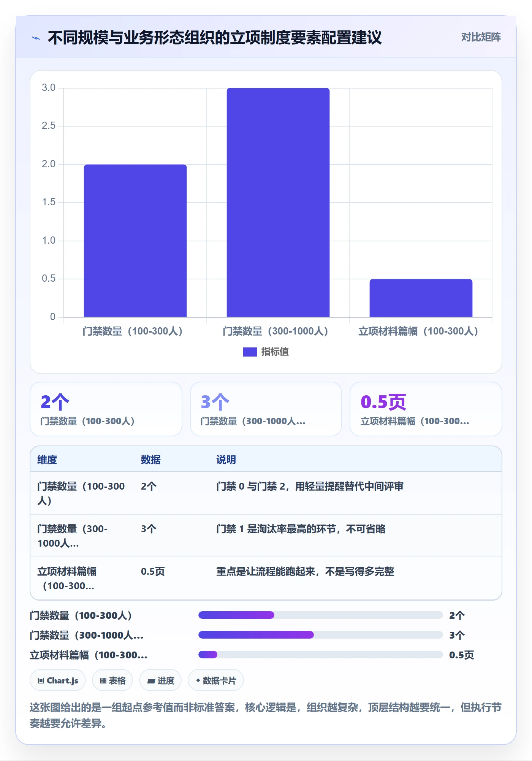Click the 0.5页 value in table
Screen dimensions: 532x761
click(x=153, y=571)
